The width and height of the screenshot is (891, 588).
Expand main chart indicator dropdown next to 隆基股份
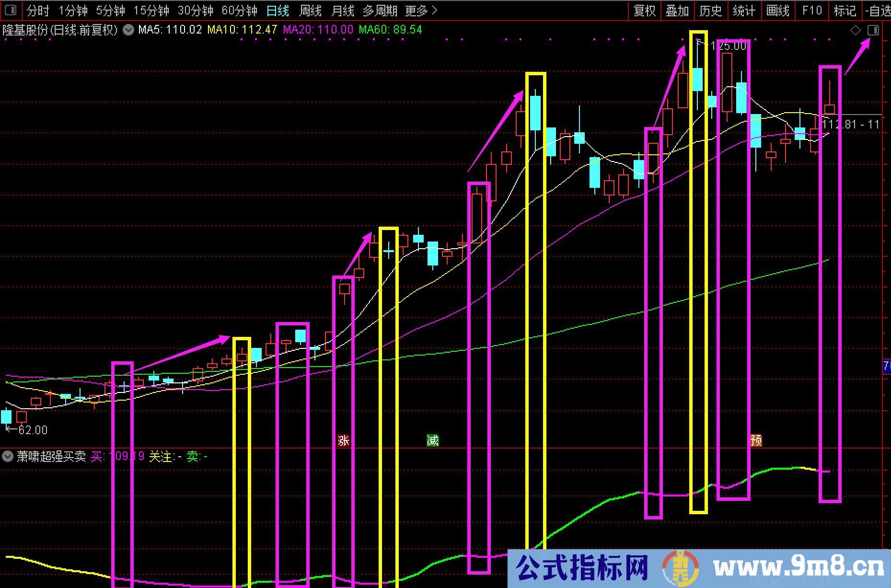pos(128,30)
